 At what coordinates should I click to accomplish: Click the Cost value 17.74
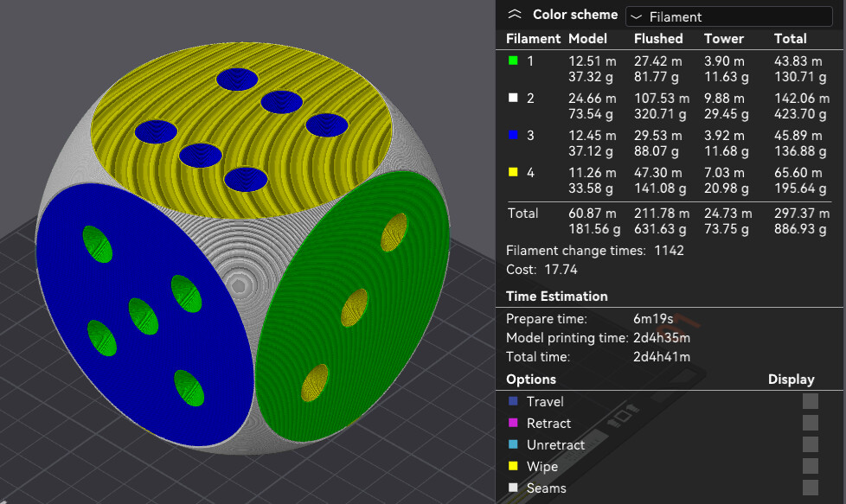pyautogui.click(x=561, y=270)
